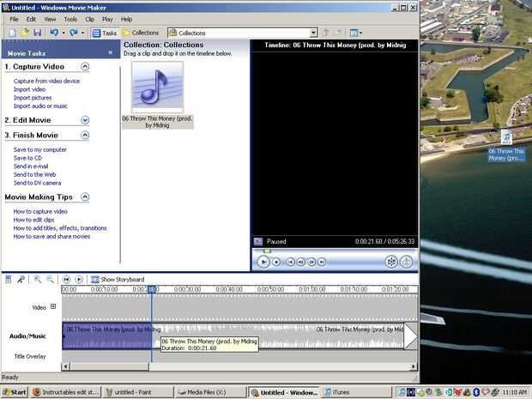Click Save to my computer link
This screenshot has height=399, width=532.
pos(40,149)
